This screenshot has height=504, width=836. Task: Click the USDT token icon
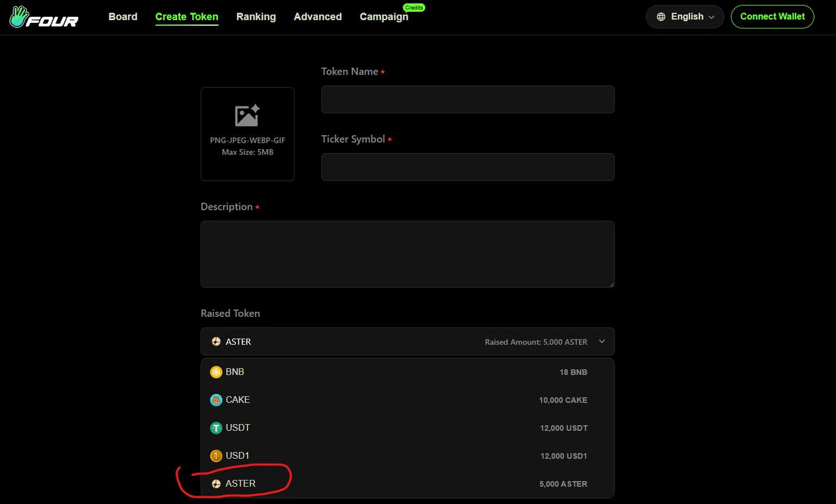pos(216,428)
